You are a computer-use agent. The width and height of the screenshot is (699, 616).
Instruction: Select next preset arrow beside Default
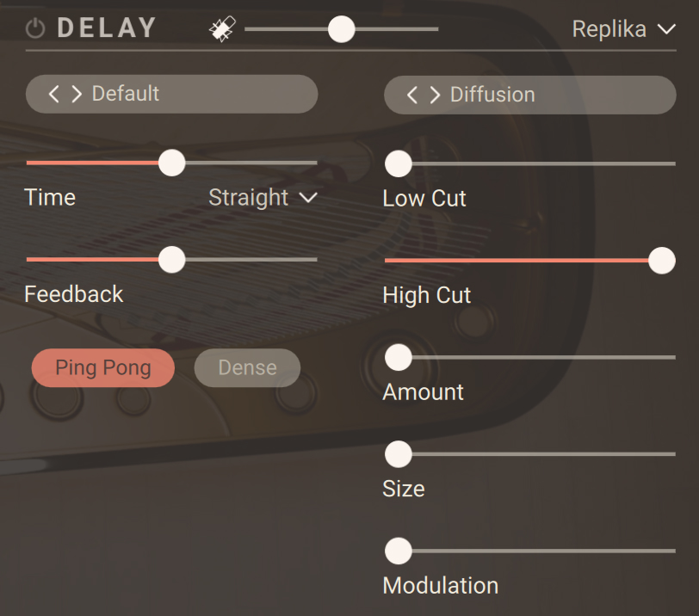click(77, 94)
